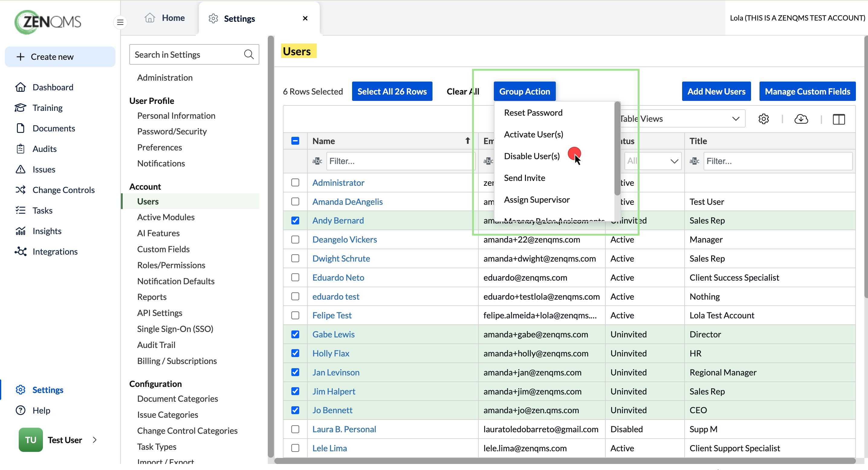868x470 pixels.
Task: Click Add New Users button
Action: tap(716, 91)
